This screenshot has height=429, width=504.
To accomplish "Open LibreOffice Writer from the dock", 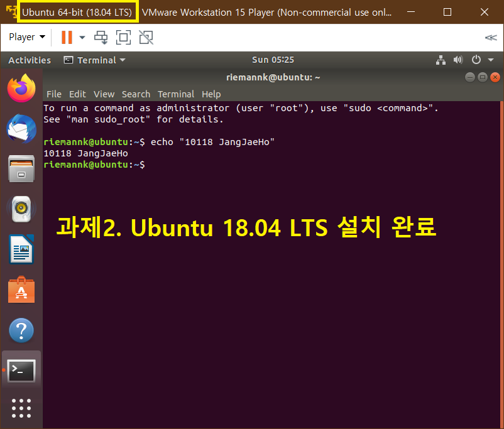I will (x=21, y=249).
